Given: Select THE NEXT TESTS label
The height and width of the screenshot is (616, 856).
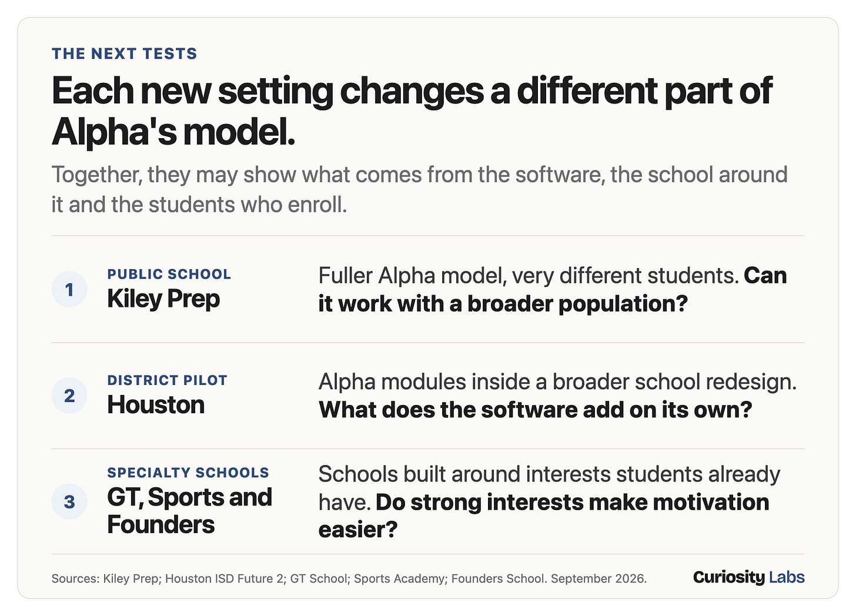Looking at the screenshot, I should coord(125,53).
